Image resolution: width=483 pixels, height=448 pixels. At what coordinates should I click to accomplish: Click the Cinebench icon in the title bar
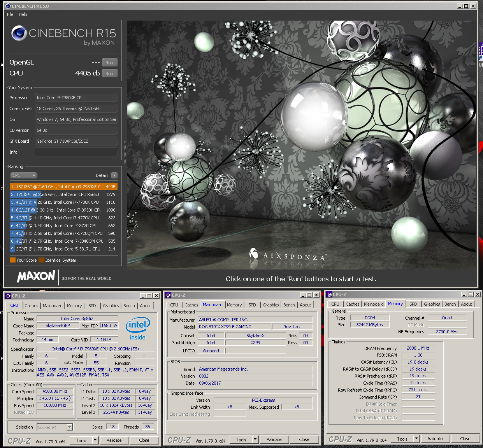(x=8, y=6)
